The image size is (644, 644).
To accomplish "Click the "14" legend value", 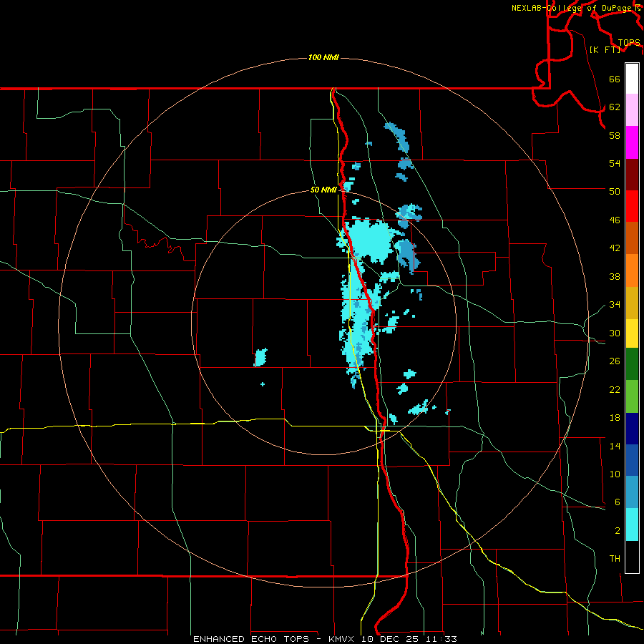I will [615, 446].
